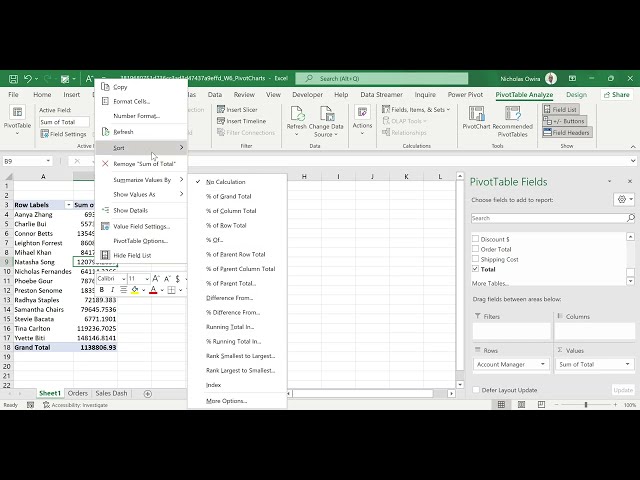
Task: Click the new sheet plus icon
Action: [148, 393]
